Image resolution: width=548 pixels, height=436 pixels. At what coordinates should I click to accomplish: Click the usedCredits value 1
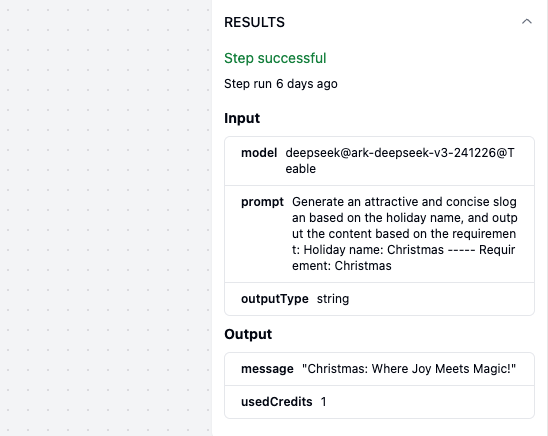click(x=324, y=402)
